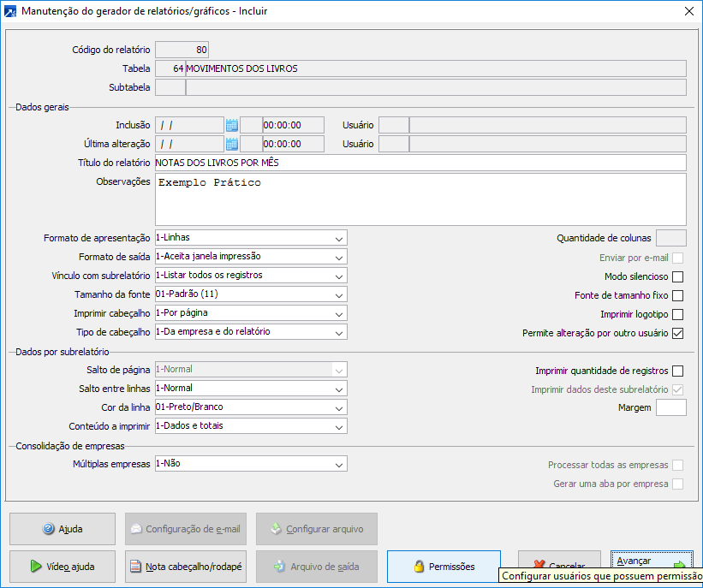The width and height of the screenshot is (703, 588).
Task: Uncheck Permite alteração por outro usuário
Action: pyautogui.click(x=677, y=333)
